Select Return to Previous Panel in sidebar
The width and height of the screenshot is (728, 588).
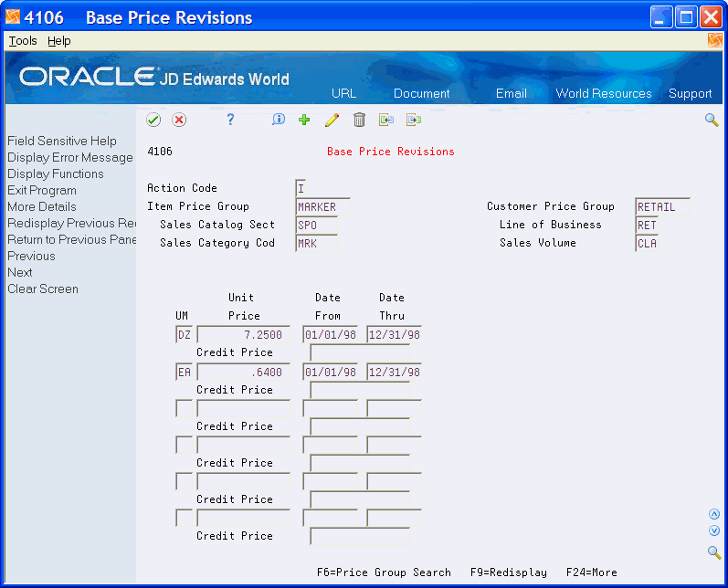point(71,239)
